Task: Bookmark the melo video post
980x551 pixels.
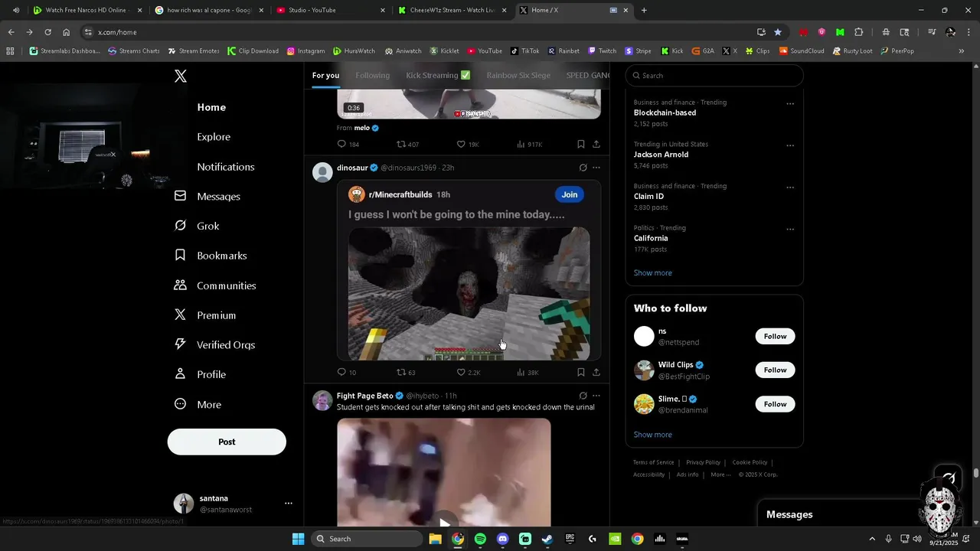Action: click(x=580, y=144)
